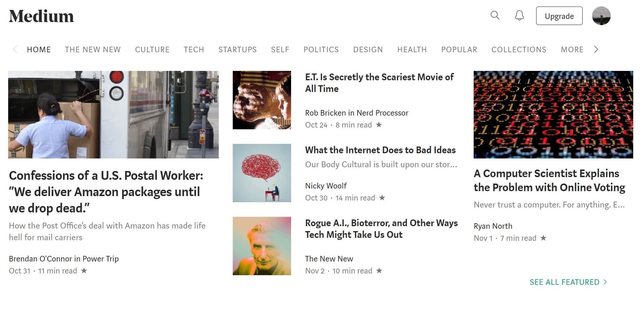Click the star beside 11 min read
The height and width of the screenshot is (314, 644).
point(84,271)
